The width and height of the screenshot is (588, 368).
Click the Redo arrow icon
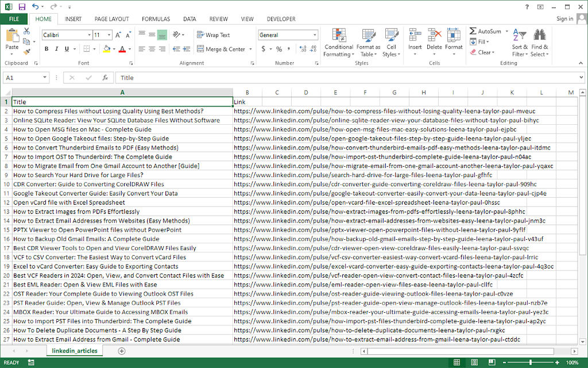coord(53,6)
